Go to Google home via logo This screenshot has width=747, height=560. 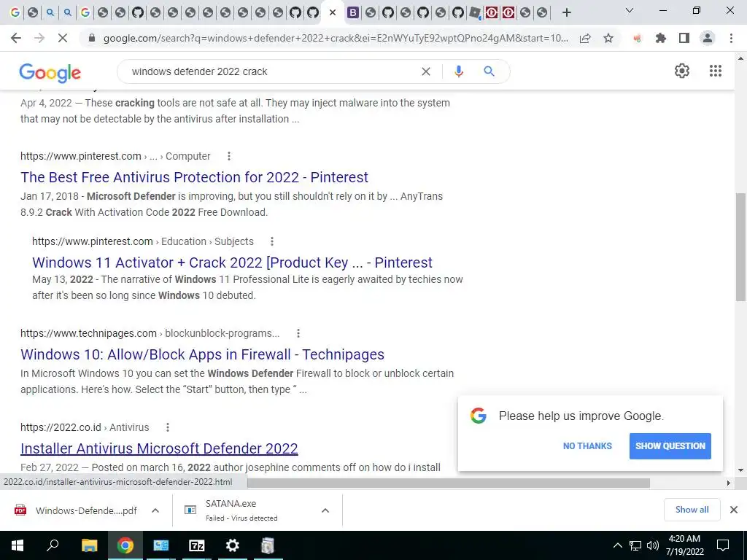tap(50, 72)
